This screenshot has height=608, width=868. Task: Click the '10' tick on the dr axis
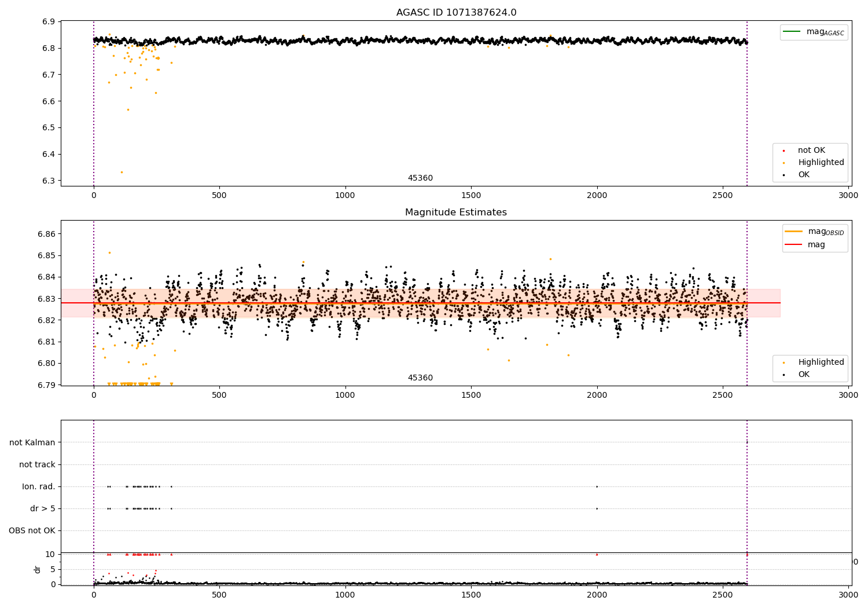tap(51, 554)
